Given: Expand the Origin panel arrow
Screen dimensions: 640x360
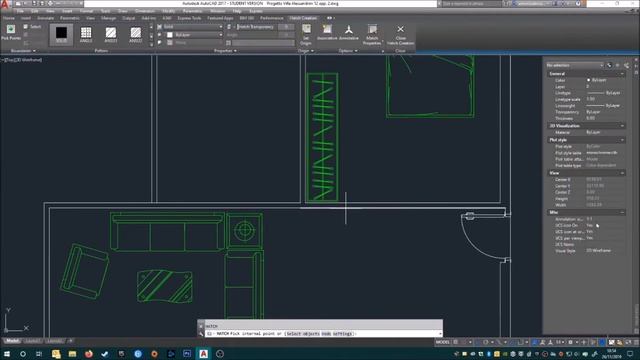Looking at the screenshot, I should 312,51.
